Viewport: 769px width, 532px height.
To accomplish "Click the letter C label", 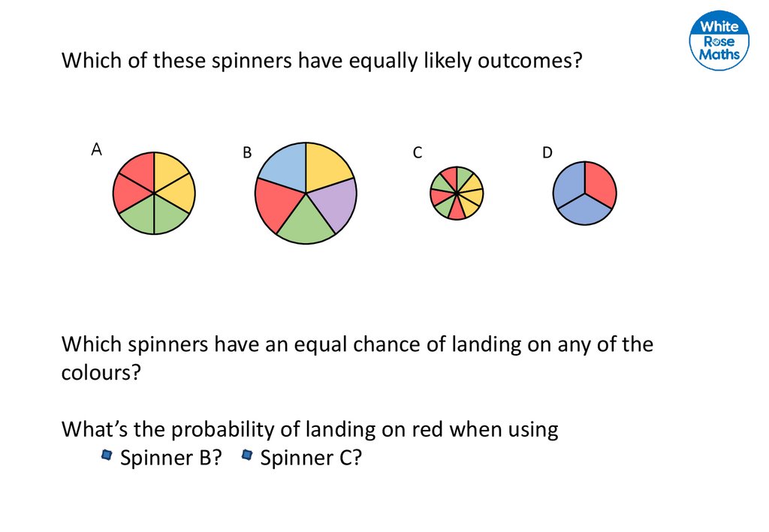I will click(418, 153).
